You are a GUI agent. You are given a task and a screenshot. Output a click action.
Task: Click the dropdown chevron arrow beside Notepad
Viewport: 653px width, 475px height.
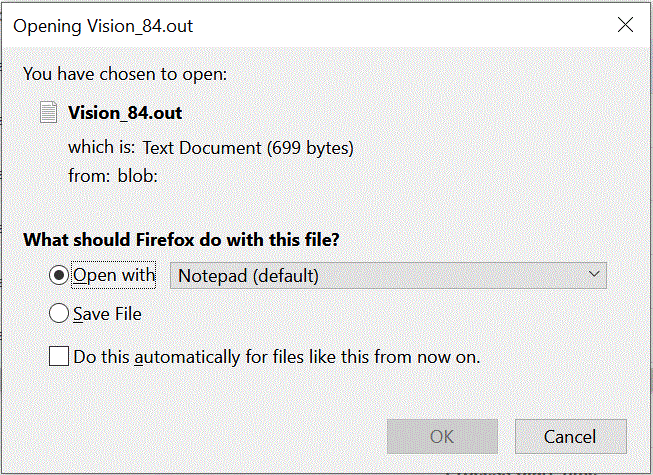594,274
